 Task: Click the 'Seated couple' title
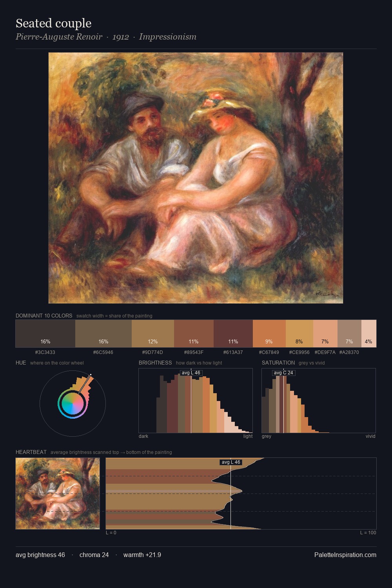click(54, 23)
